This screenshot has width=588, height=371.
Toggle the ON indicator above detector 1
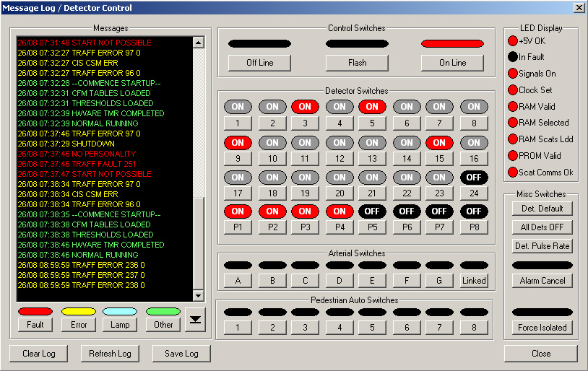point(238,107)
